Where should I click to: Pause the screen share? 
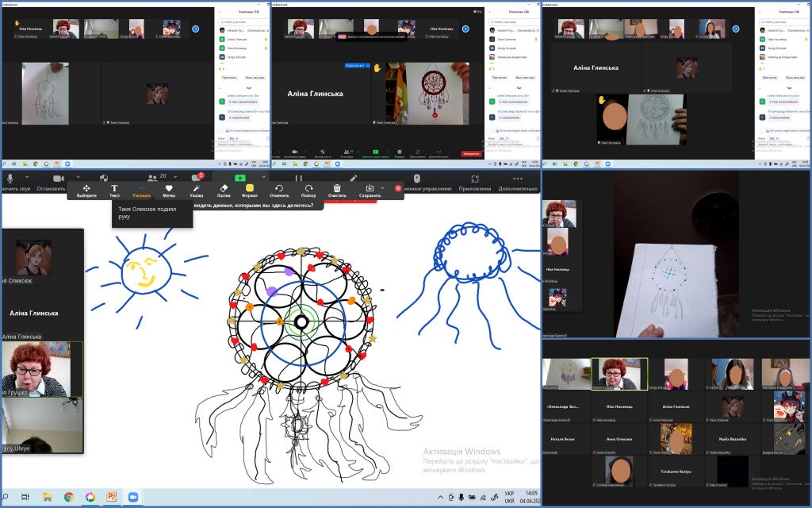click(x=298, y=179)
